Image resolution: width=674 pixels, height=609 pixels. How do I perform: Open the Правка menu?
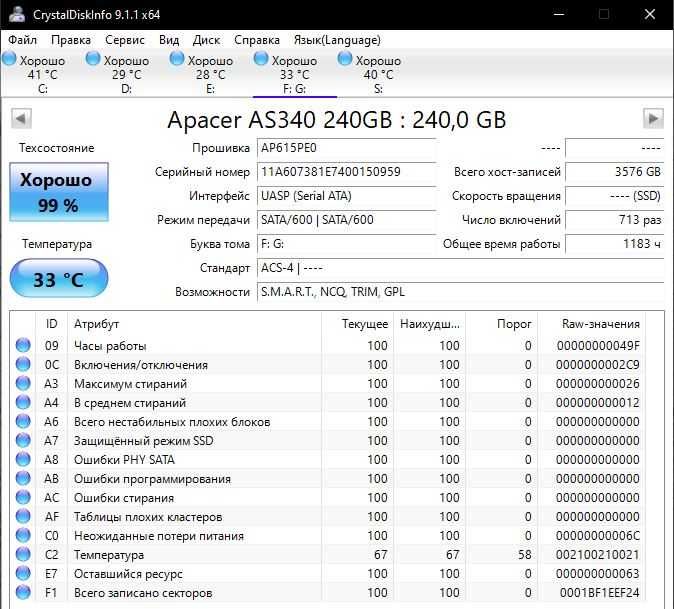[71, 40]
